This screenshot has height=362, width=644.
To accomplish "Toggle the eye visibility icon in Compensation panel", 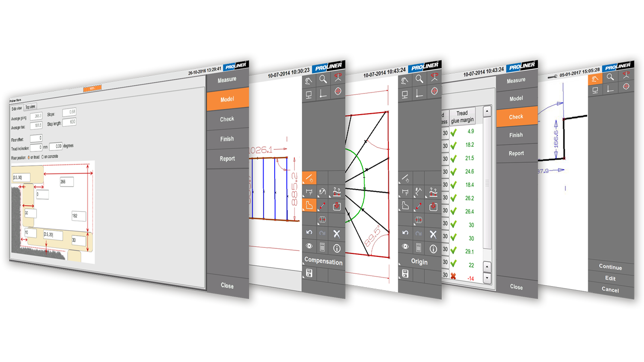I will [309, 247].
